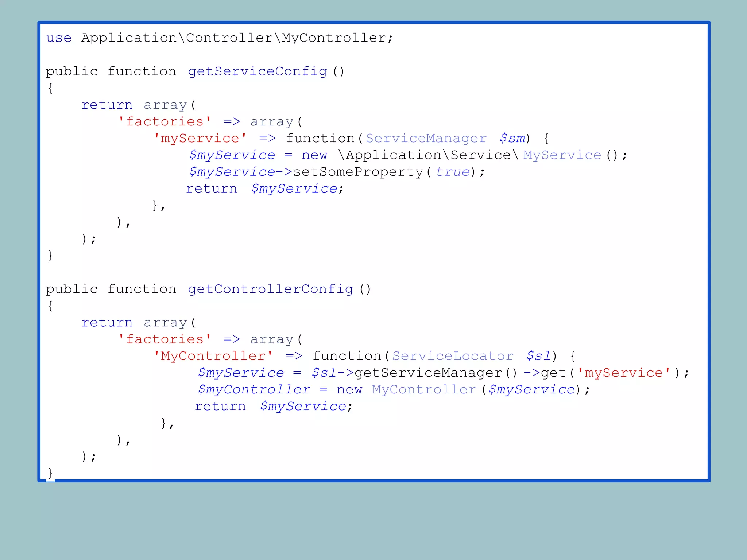Click MyController class name after new
Screen dimensions: 747x560
pyautogui.click(x=424, y=389)
